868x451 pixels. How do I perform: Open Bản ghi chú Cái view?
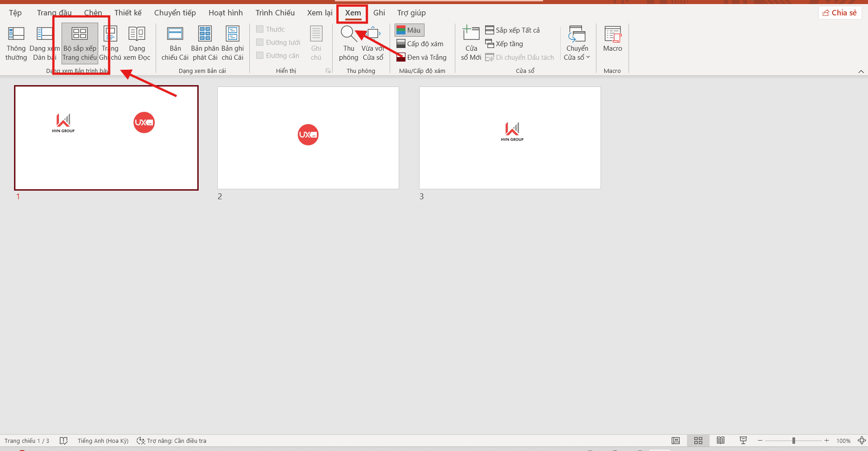[232, 43]
